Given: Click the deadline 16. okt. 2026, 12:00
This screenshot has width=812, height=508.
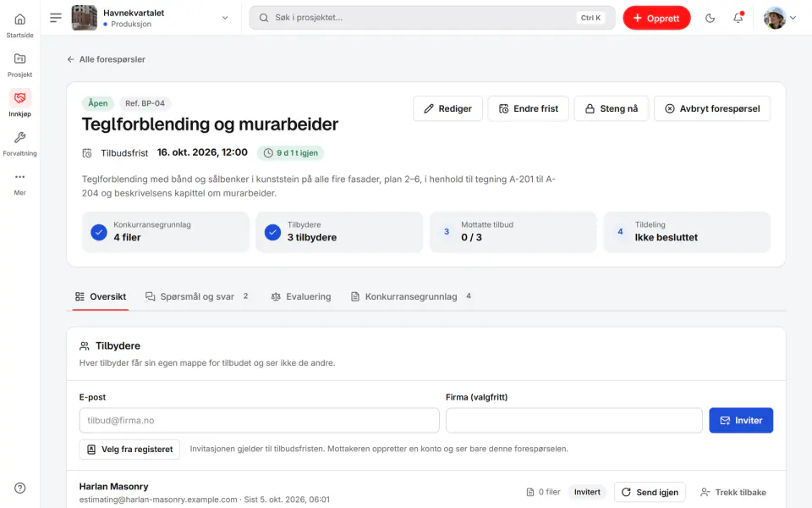Looking at the screenshot, I should point(202,152).
